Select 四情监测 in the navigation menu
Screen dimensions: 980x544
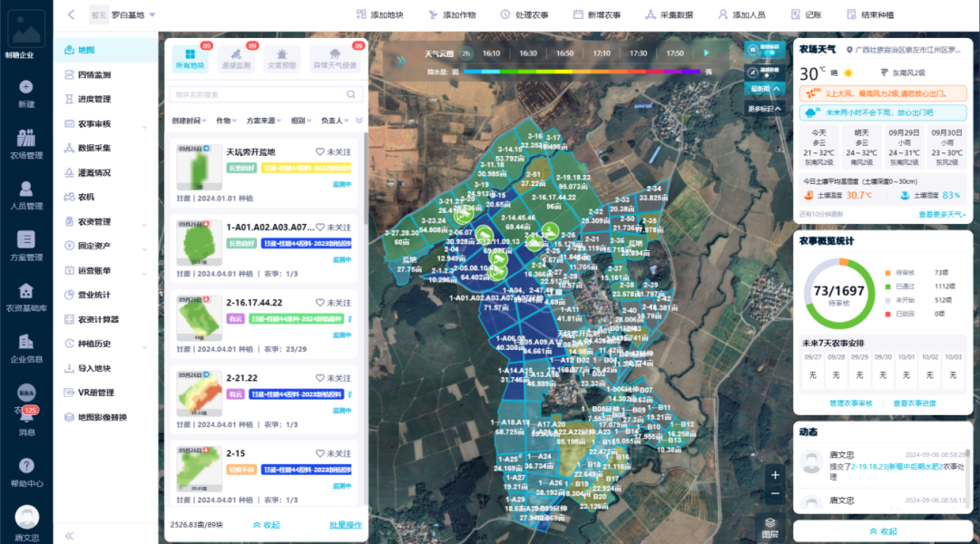pos(93,74)
